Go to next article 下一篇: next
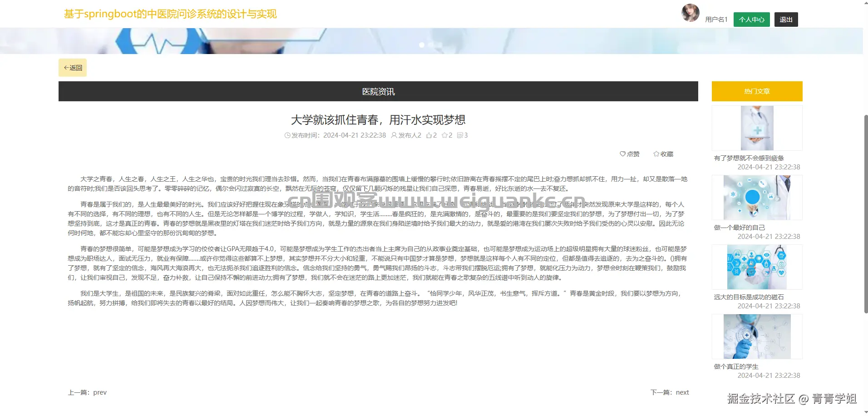Viewport: 868px width, 416px height. pyautogui.click(x=670, y=392)
